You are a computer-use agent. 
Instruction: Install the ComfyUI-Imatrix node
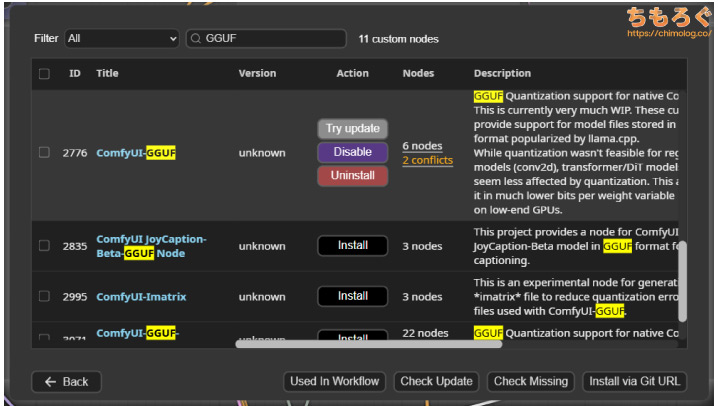(353, 296)
